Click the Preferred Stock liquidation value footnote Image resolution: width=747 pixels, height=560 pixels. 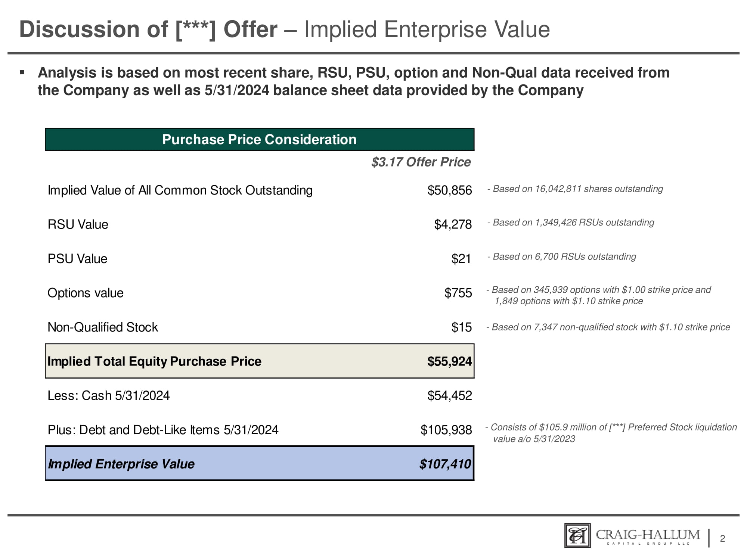(x=611, y=433)
